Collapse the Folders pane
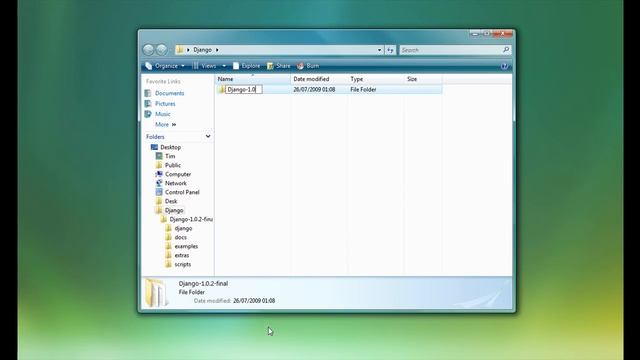Viewport: 640px width, 360px height. [x=208, y=136]
